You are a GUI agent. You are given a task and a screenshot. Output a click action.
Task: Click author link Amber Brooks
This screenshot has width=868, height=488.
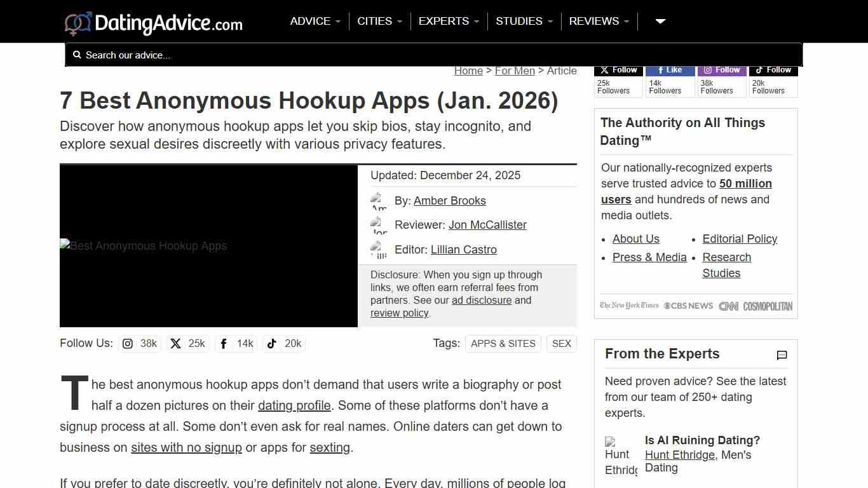tap(449, 201)
